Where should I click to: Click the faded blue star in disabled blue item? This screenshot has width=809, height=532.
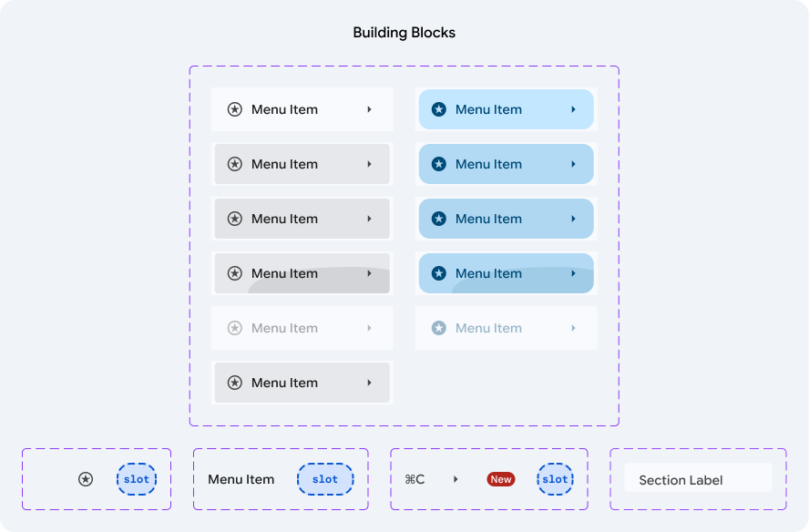click(438, 328)
